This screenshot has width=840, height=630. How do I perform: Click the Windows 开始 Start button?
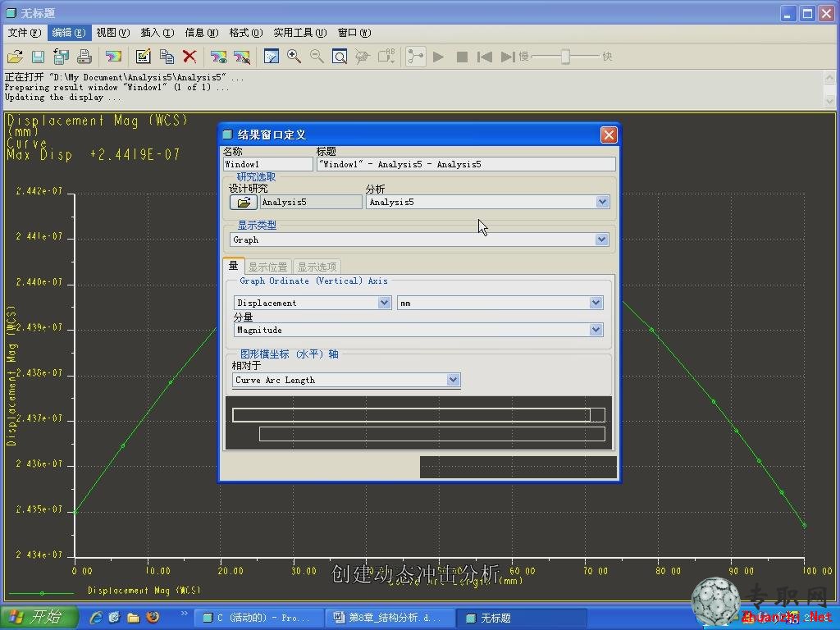click(39, 618)
